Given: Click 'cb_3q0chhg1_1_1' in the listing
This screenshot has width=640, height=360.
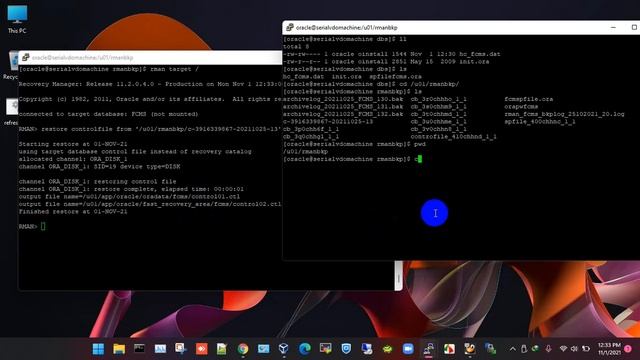Looking at the screenshot, I should coord(311,136).
